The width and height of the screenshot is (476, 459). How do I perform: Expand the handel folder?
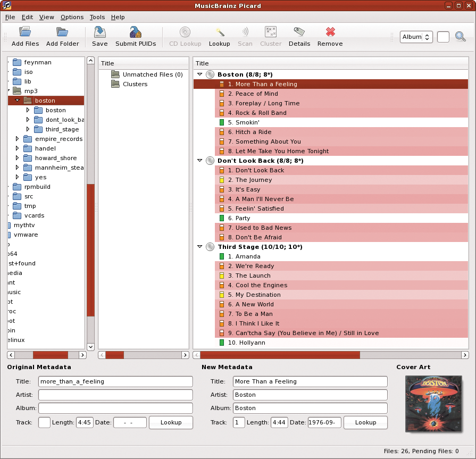18,148
